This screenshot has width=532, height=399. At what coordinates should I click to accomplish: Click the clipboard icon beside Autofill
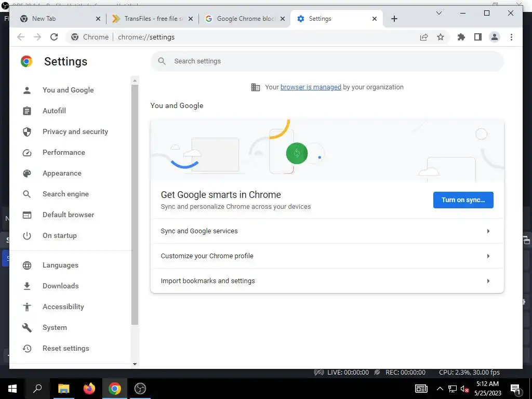click(x=27, y=111)
